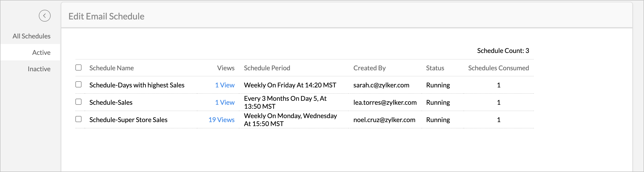
Task: Click the Status column header
Action: click(x=435, y=68)
